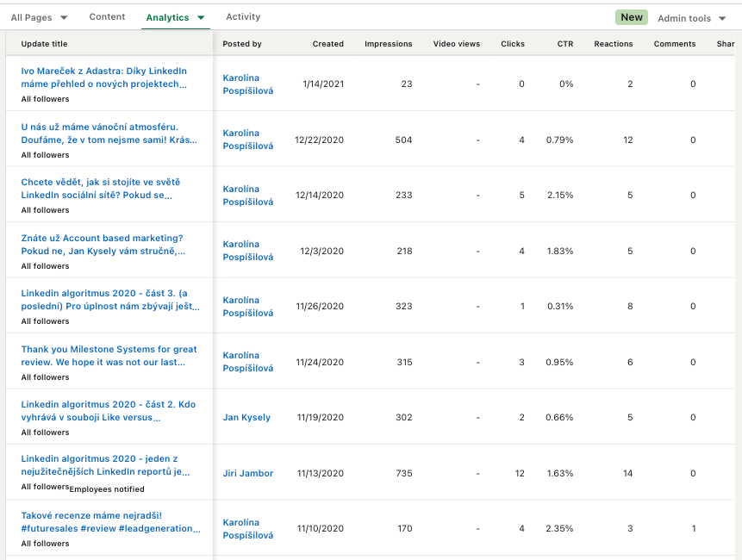Open the Linkedin algoritmus část 3 post
The height and width of the screenshot is (560, 742).
click(109, 300)
